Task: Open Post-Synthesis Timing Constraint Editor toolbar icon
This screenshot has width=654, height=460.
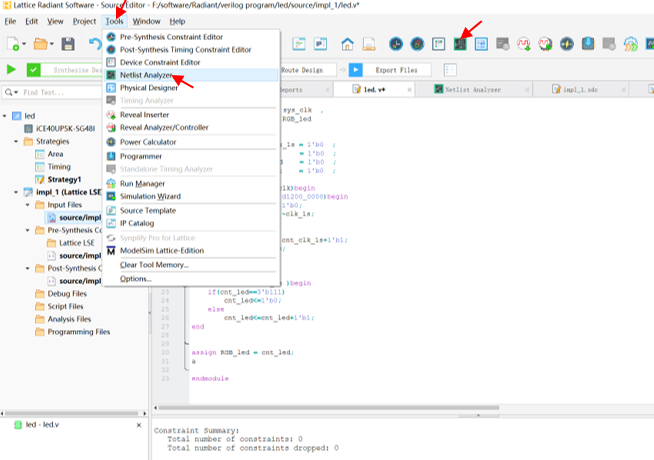Action: tap(417, 44)
